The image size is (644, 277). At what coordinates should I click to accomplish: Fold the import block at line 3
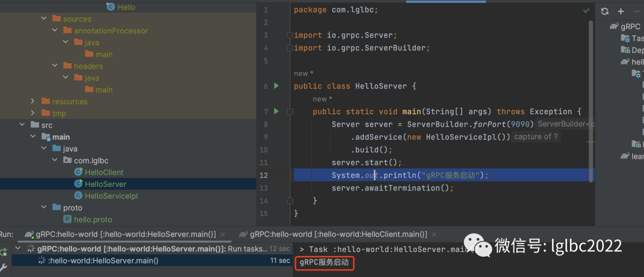(290, 35)
